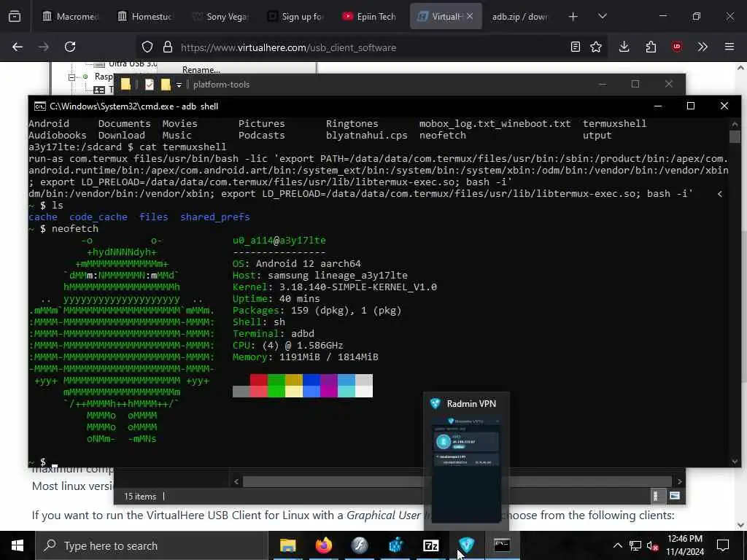747x560 pixels.
Task: Bookmark this page with star icon
Action: 596,47
